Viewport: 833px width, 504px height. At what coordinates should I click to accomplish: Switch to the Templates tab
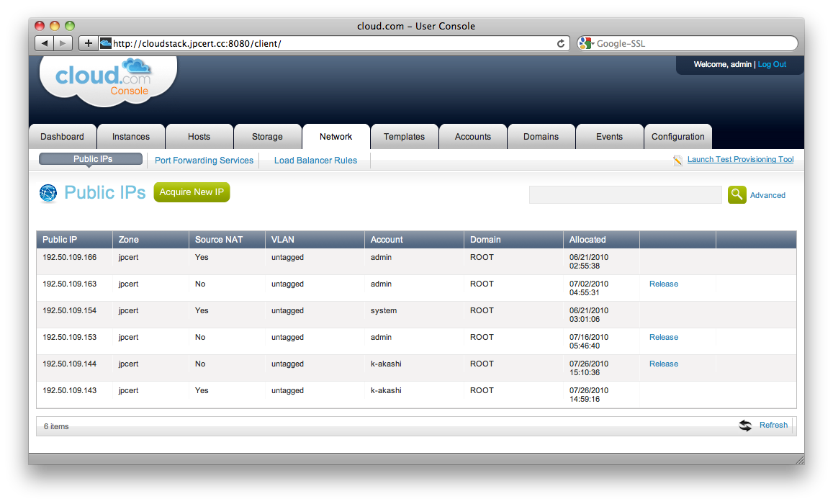pos(404,137)
